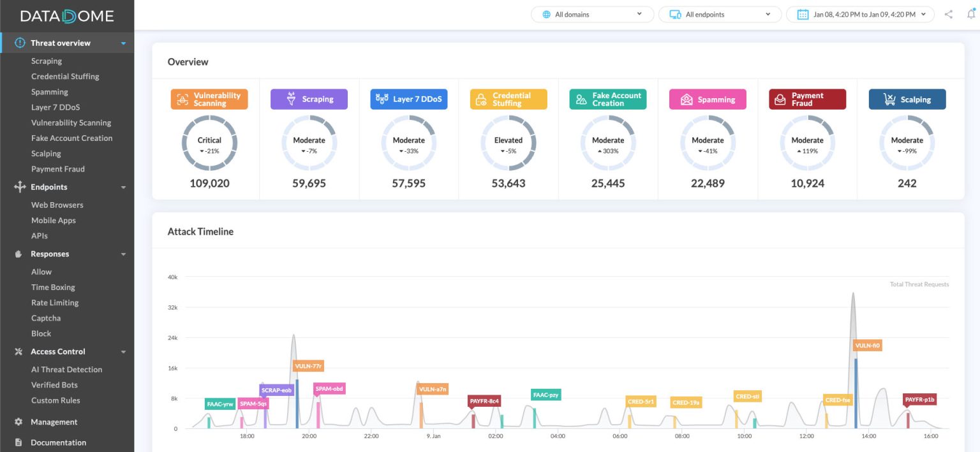Open the All domains dropdown
This screenshot has width=980, height=452.
[592, 13]
